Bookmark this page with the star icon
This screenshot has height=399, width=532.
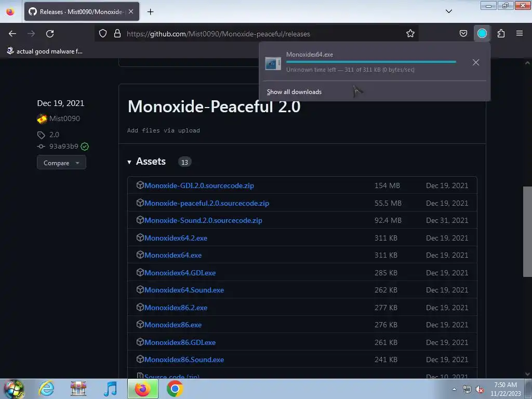pos(410,33)
